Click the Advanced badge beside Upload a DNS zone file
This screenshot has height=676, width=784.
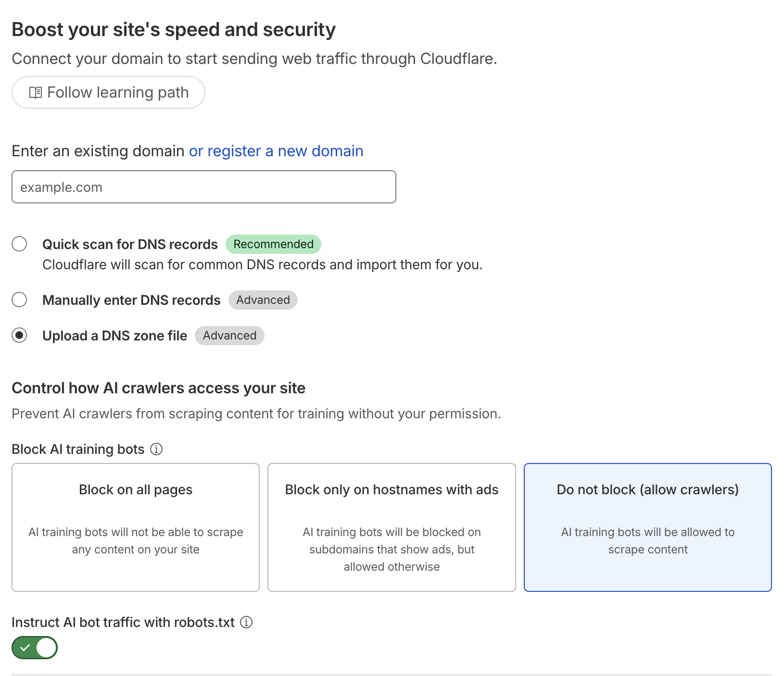click(x=229, y=336)
